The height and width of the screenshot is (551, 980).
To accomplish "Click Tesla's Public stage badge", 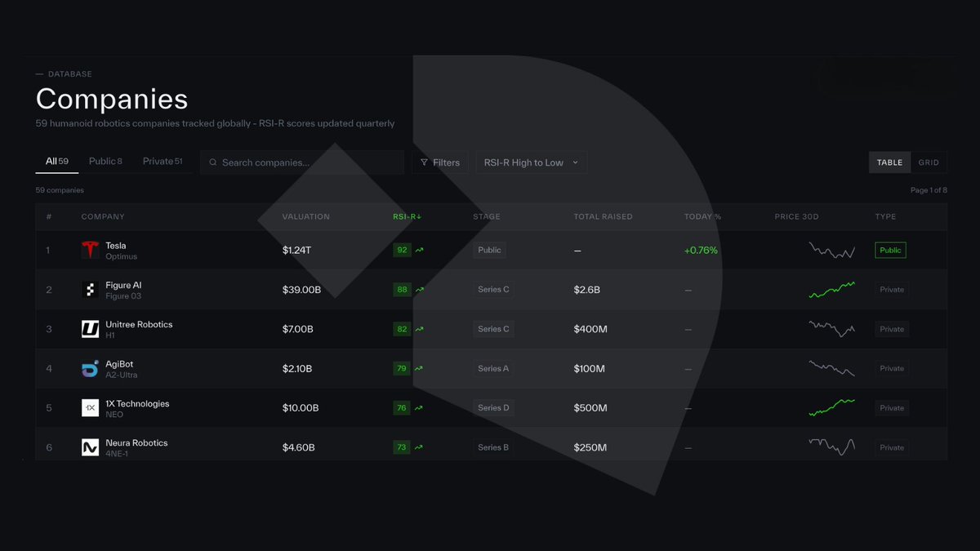I will tap(489, 251).
